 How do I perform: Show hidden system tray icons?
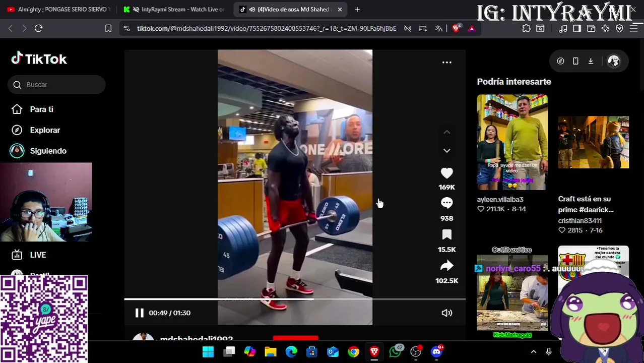(534, 352)
